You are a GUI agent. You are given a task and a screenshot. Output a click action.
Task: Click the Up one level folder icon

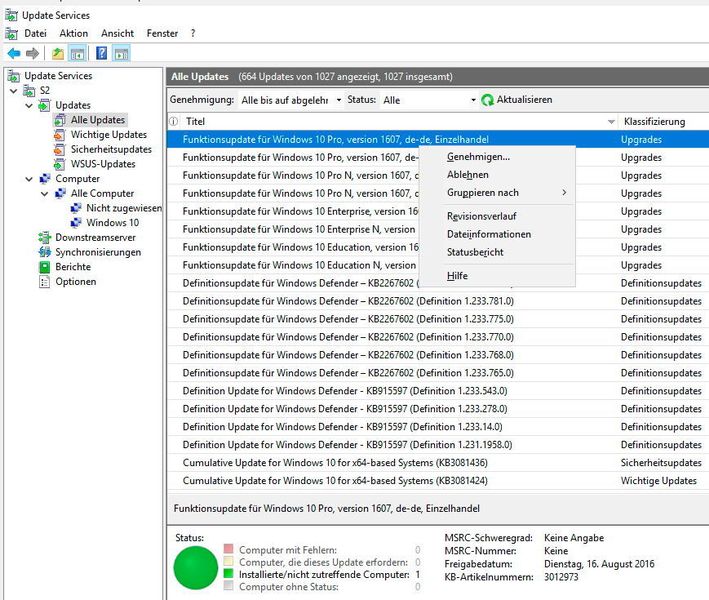[x=57, y=54]
